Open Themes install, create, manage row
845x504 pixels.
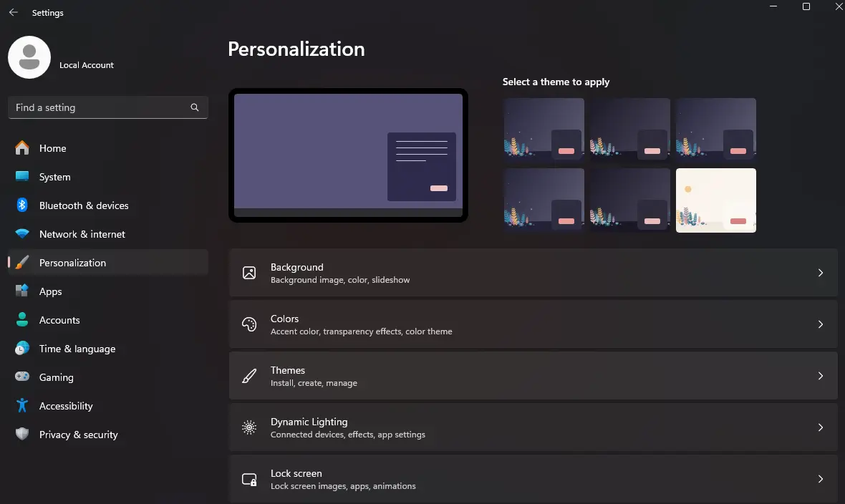(x=533, y=376)
